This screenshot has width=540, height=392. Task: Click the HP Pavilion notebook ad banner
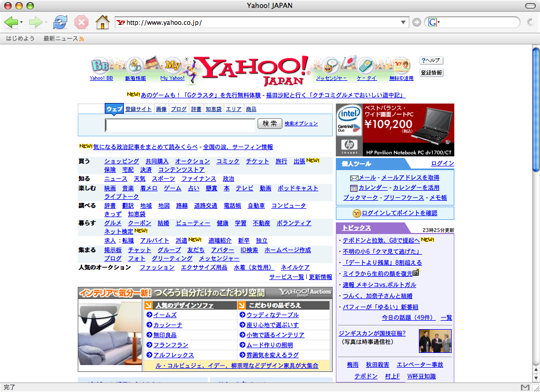(395, 130)
